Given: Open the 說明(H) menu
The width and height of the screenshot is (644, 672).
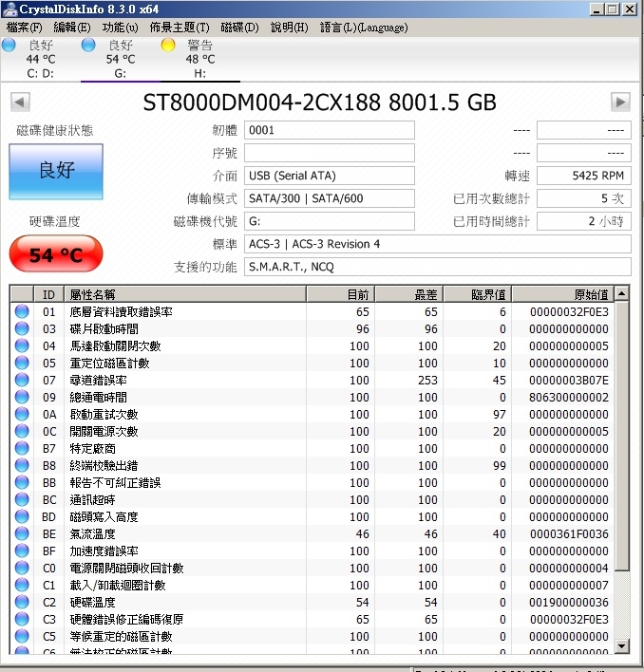Looking at the screenshot, I should [290, 28].
